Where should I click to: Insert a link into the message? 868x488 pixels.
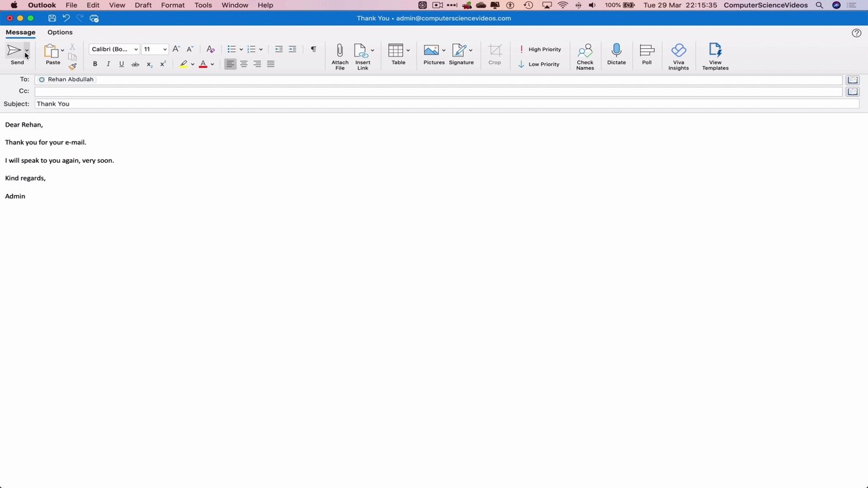click(362, 57)
